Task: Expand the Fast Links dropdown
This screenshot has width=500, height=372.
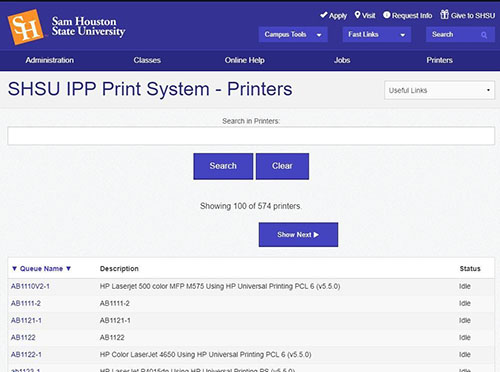Action: (x=377, y=34)
